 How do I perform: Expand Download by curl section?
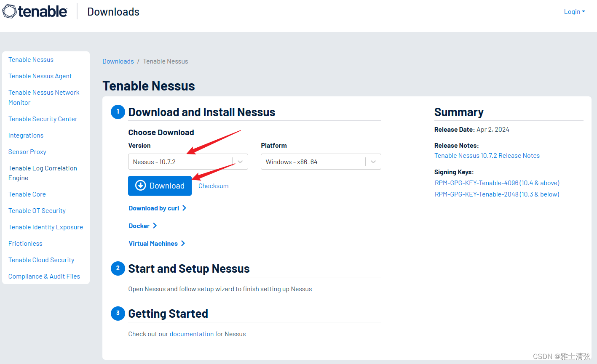pos(157,208)
